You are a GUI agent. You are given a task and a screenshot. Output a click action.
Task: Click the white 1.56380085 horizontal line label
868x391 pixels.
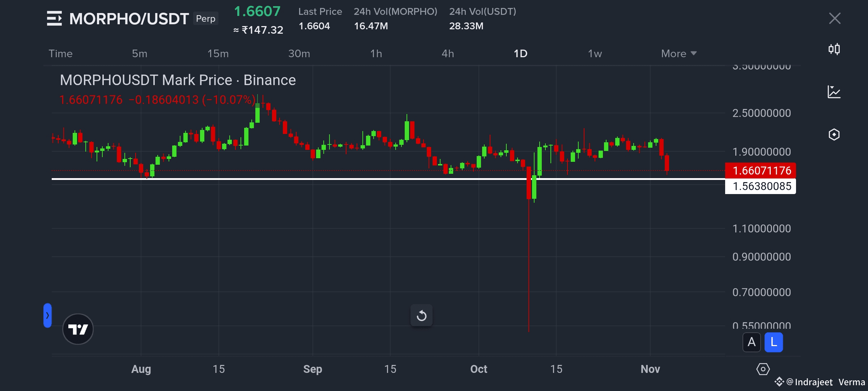tap(760, 186)
